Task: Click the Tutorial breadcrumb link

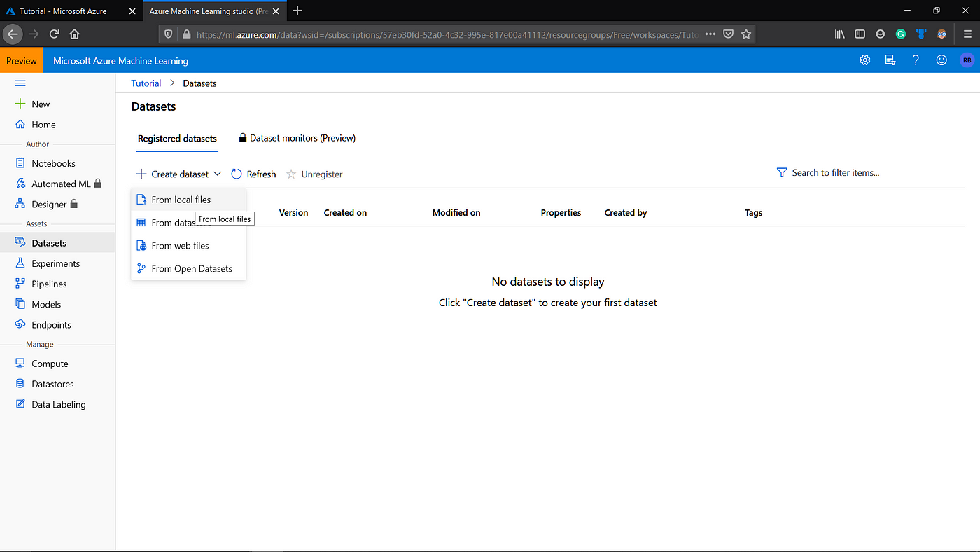Action: coord(146,83)
